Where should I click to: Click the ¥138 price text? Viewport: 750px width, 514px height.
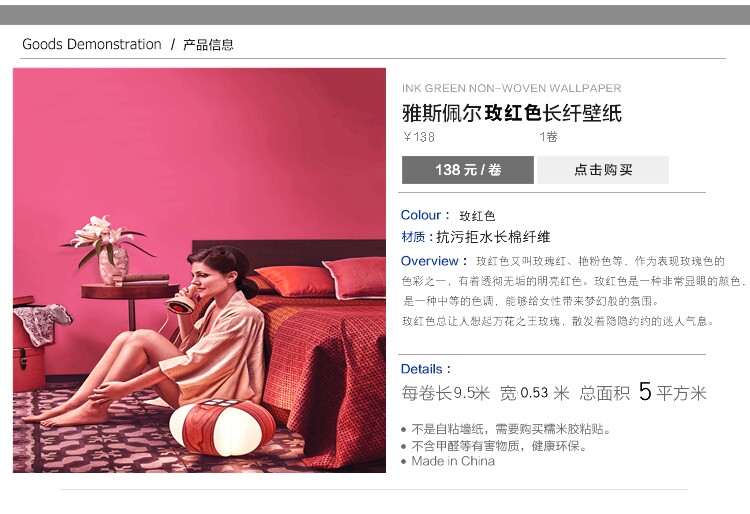pos(419,137)
